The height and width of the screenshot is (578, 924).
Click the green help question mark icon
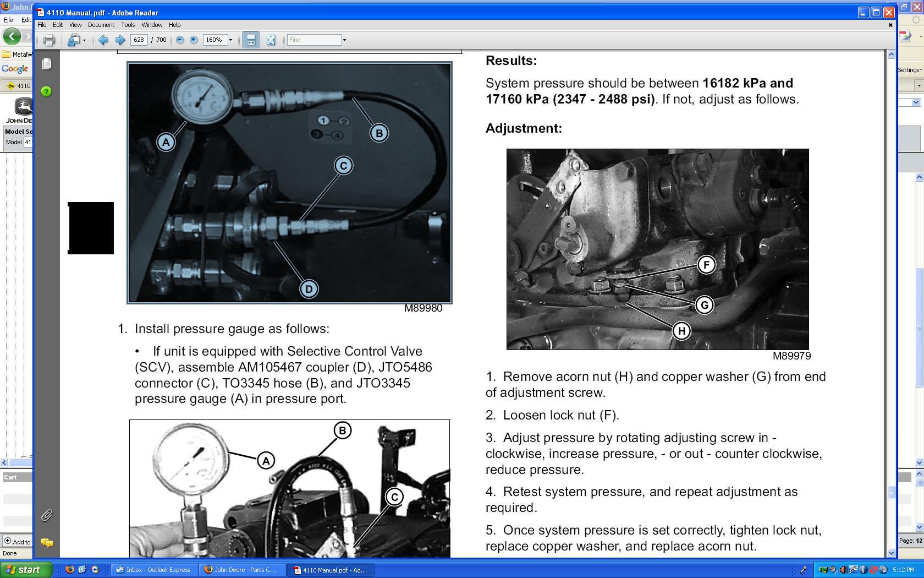tap(47, 91)
